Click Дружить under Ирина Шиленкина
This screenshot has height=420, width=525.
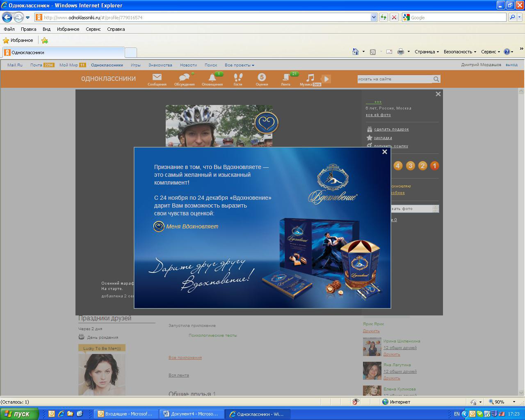[x=392, y=354]
